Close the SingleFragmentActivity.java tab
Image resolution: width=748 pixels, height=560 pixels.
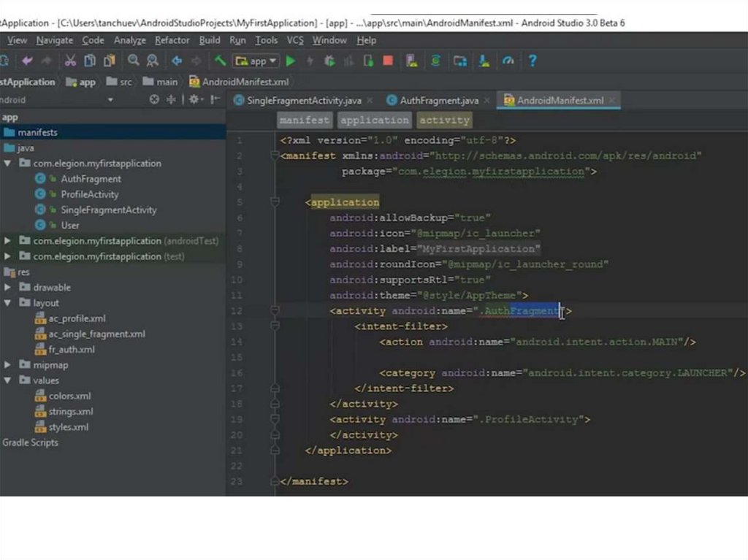(x=369, y=100)
